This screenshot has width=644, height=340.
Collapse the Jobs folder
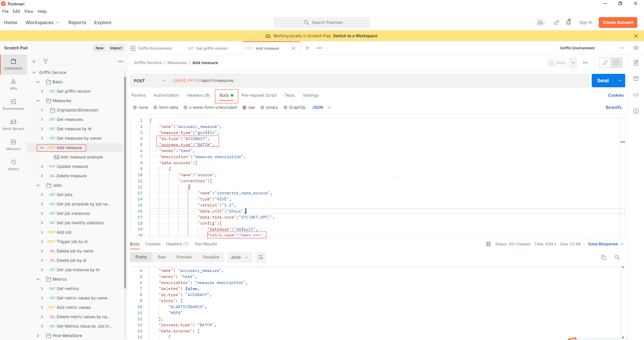pos(38,185)
